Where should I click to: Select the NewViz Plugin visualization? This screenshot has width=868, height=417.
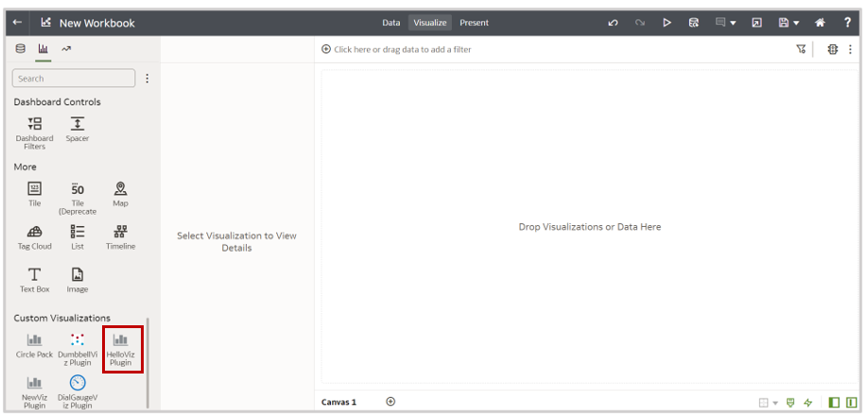click(34, 391)
